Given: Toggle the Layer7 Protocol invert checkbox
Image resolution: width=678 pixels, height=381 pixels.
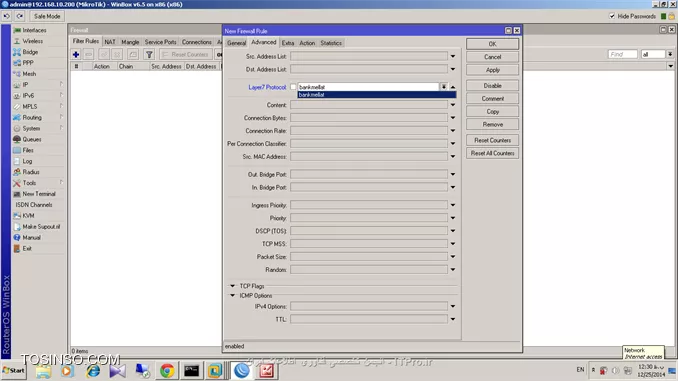Looking at the screenshot, I should tap(293, 87).
